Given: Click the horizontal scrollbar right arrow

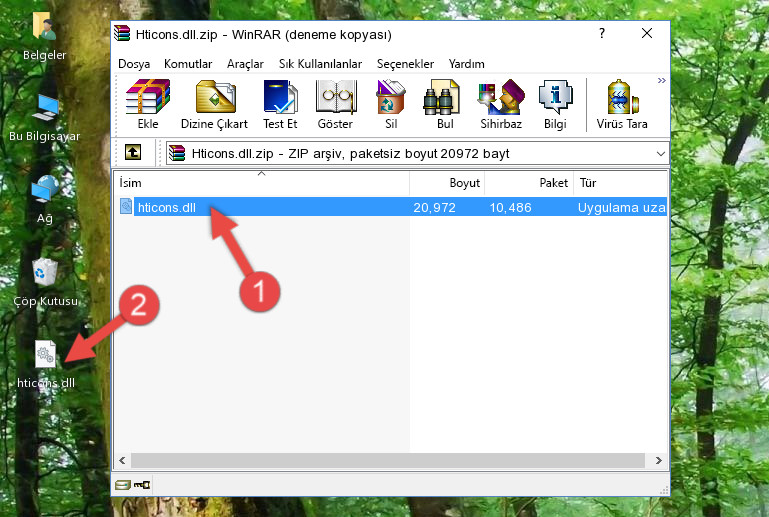Looking at the screenshot, I should 659,460.
